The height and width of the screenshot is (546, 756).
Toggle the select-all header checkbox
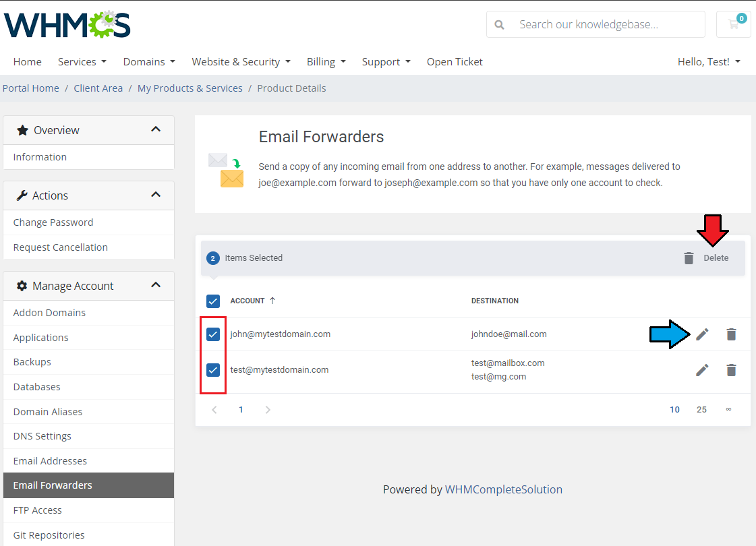click(213, 301)
